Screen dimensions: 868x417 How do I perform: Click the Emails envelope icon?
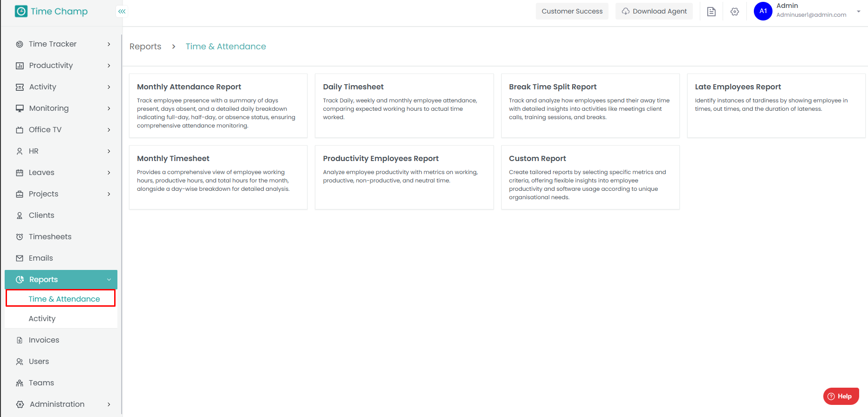[x=20, y=258]
